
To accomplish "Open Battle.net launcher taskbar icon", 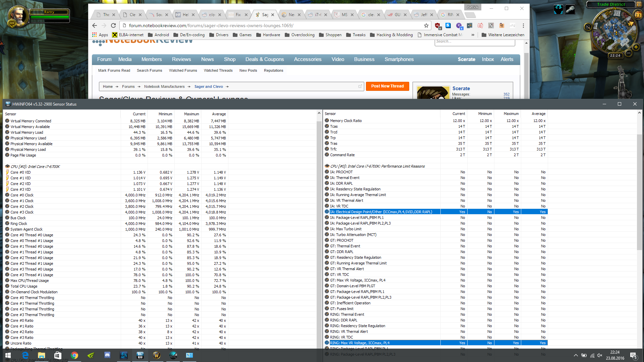I will tap(124, 355).
